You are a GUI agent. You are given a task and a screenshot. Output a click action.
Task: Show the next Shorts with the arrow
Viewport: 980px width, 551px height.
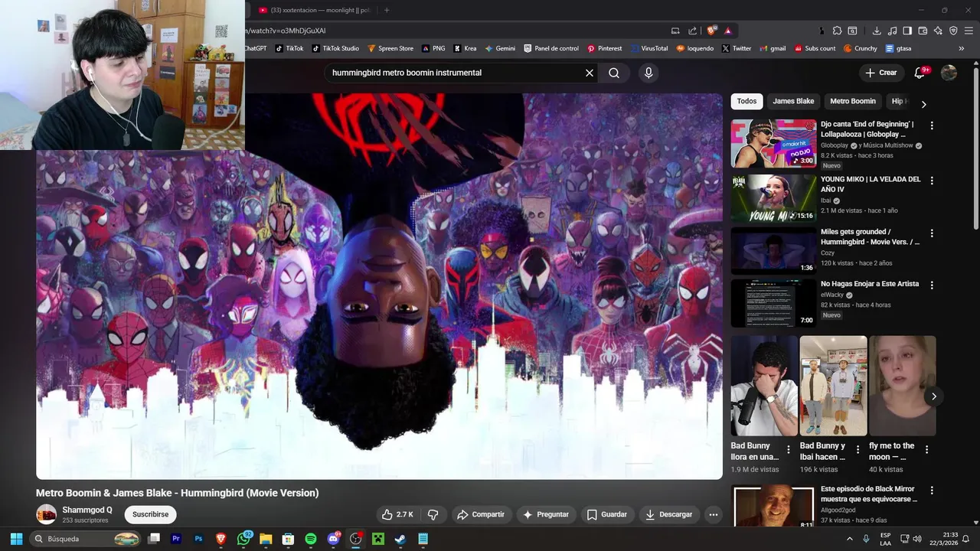pyautogui.click(x=933, y=396)
